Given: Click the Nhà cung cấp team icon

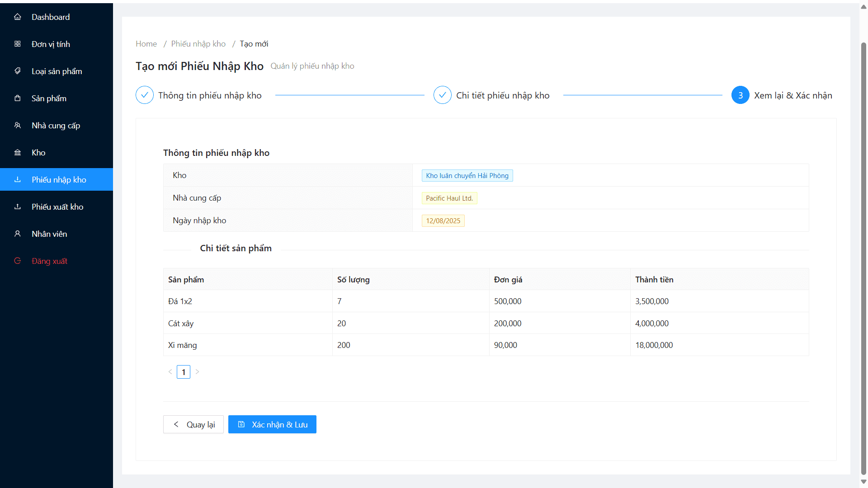Looking at the screenshot, I should coord(18,126).
